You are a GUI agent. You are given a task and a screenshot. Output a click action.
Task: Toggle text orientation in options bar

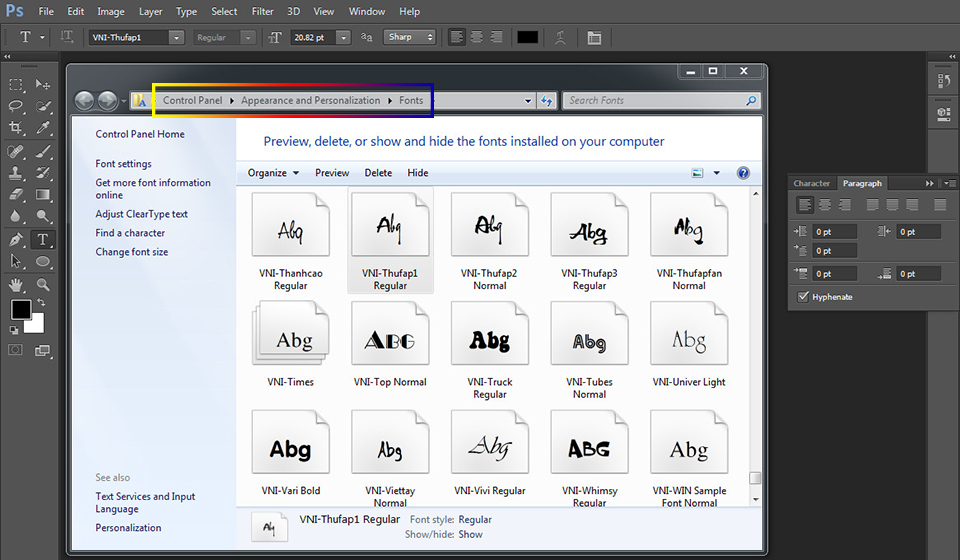pyautogui.click(x=67, y=37)
